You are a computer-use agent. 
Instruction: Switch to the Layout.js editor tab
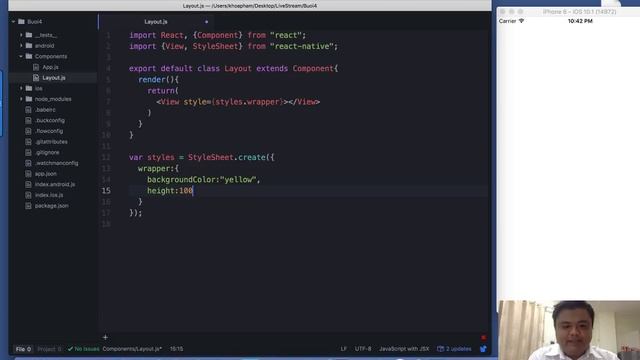[156, 22]
